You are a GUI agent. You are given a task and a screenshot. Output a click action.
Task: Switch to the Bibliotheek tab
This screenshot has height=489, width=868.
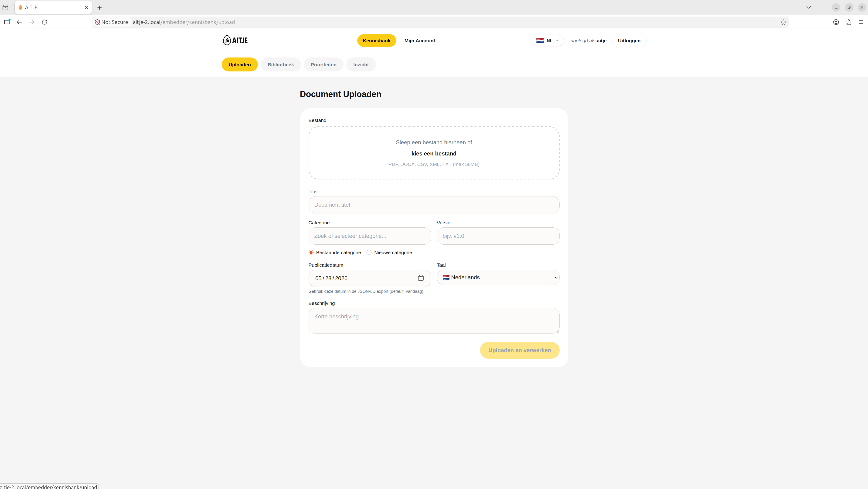[x=280, y=64]
